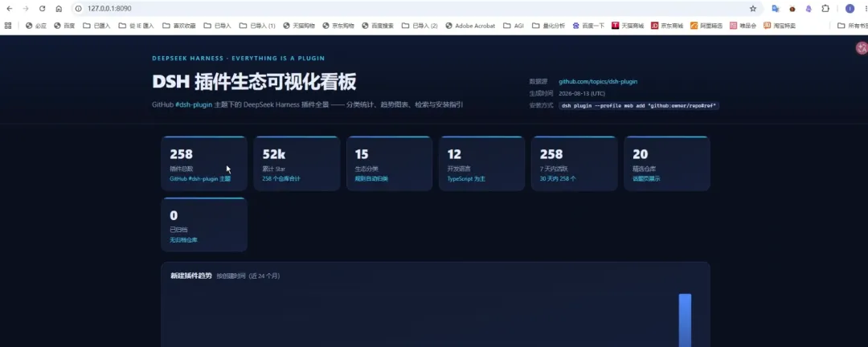
Task: Open the 百度 bookmark
Action: [x=64, y=26]
